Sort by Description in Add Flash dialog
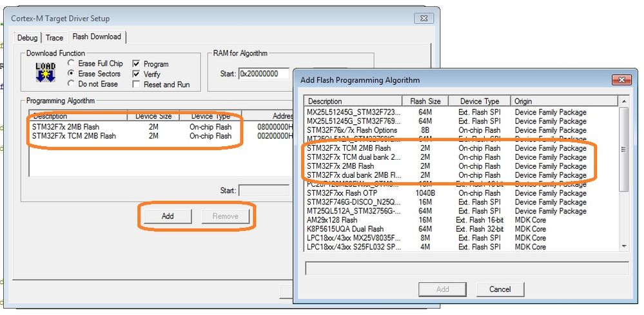The image size is (644, 315). [353, 101]
